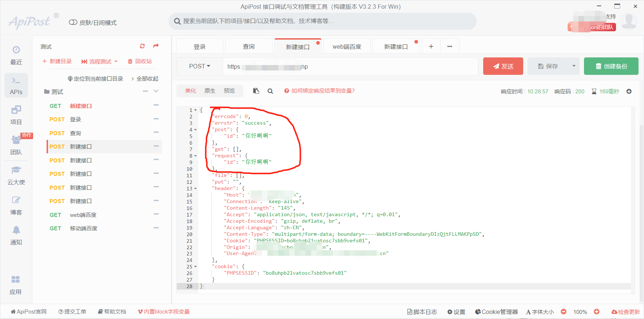Fold the "cookie" object at line 25
The height and width of the screenshot is (319, 644).
(x=195, y=267)
